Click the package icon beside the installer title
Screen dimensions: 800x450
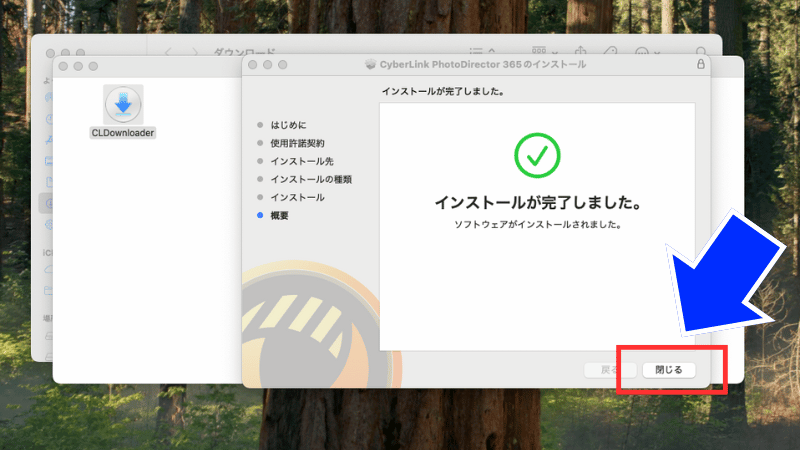370,64
